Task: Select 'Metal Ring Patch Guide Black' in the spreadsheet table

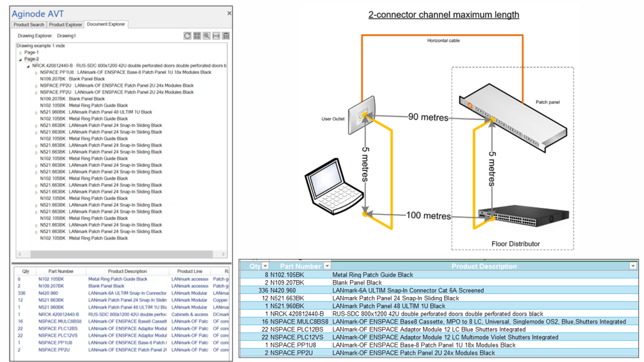Action: click(373, 275)
